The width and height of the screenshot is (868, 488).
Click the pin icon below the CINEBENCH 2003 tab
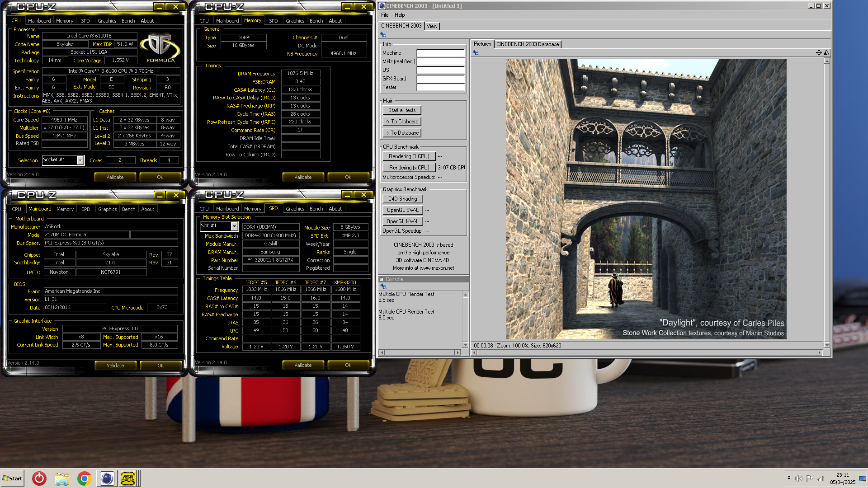[x=383, y=35]
